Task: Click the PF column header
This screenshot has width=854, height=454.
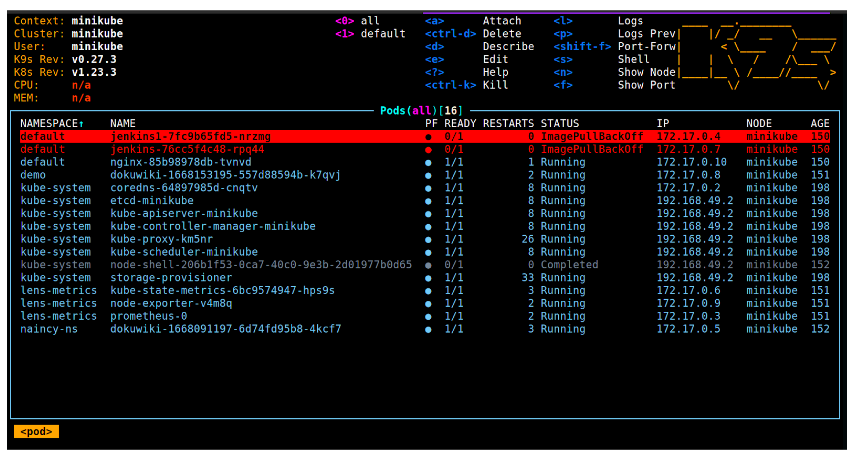Action: (431, 124)
